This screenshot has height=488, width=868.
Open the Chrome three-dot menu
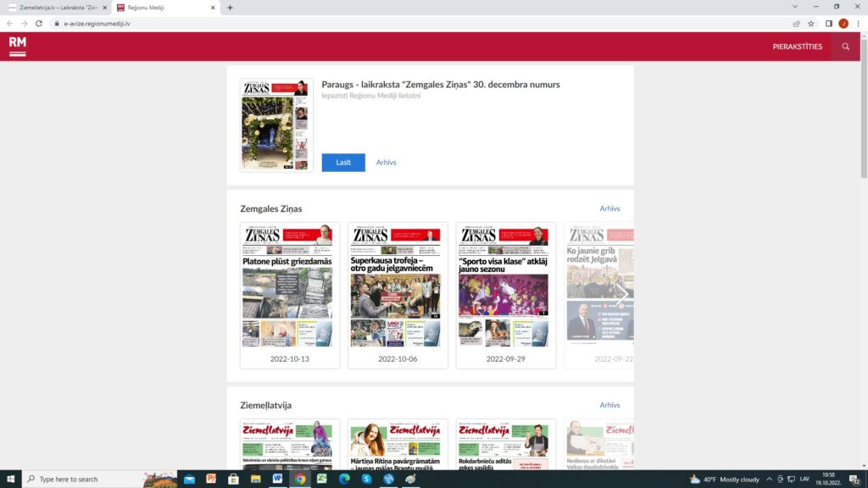[x=858, y=24]
